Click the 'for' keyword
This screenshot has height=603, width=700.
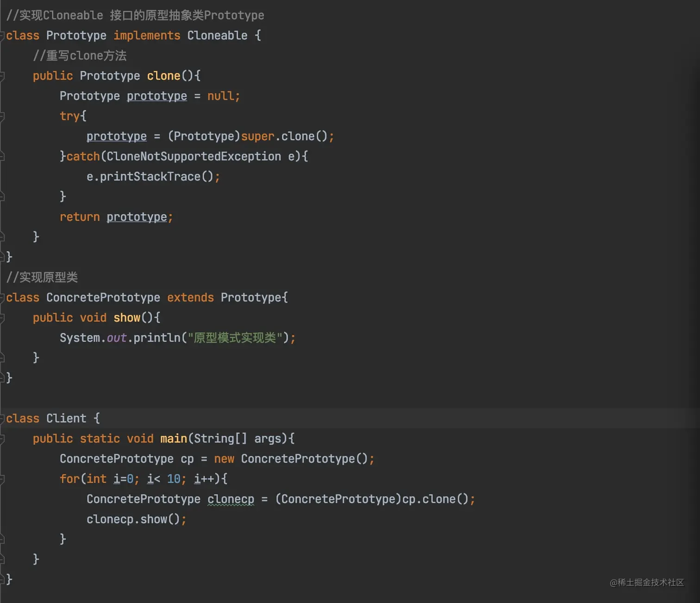[x=69, y=479]
